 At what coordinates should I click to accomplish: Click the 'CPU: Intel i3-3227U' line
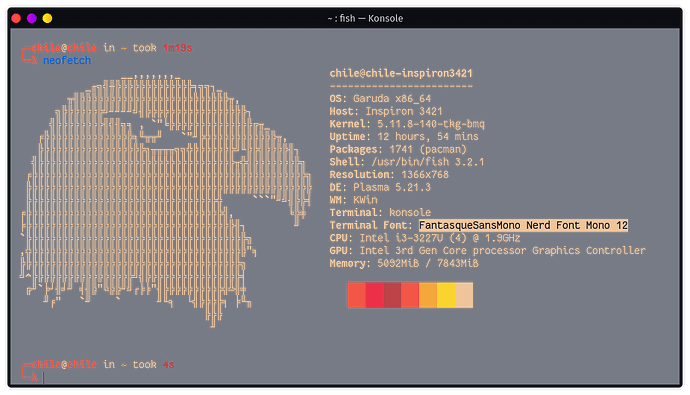click(425, 238)
